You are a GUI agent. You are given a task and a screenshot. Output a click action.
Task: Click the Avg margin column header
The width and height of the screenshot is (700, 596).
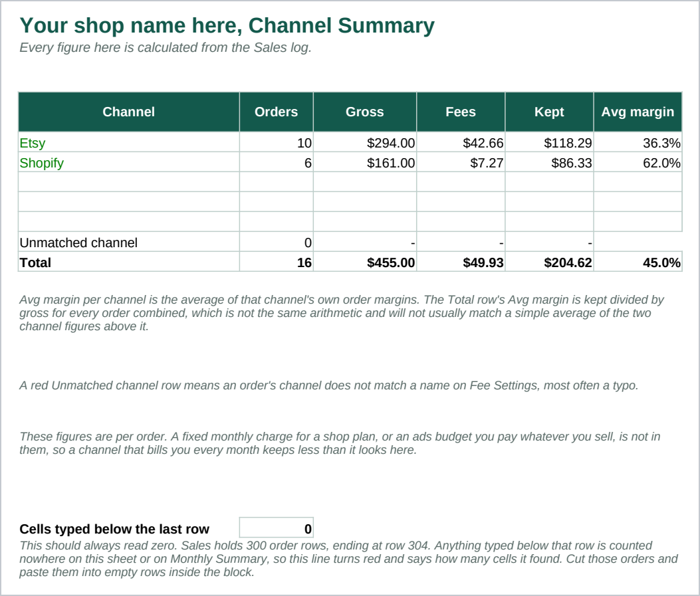638,112
